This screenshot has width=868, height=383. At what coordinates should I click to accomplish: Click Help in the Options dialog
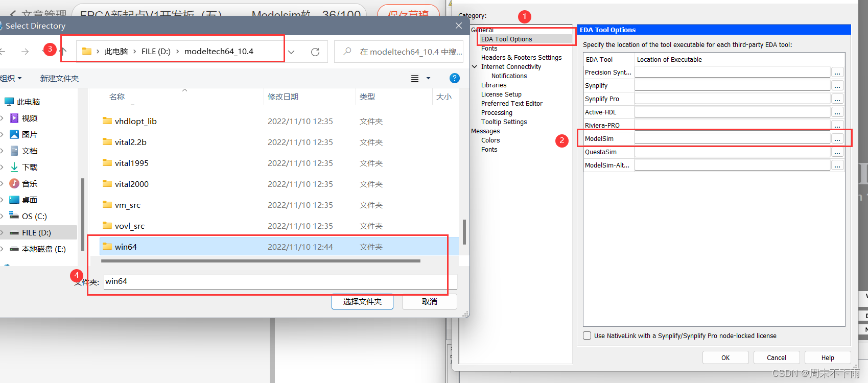828,357
